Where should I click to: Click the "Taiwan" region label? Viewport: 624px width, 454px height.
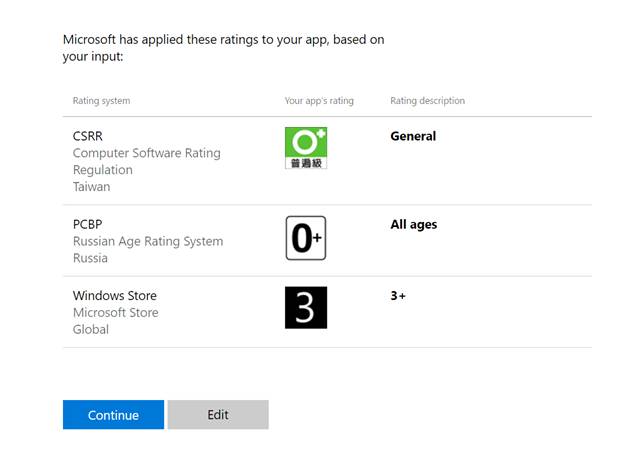coord(91,187)
